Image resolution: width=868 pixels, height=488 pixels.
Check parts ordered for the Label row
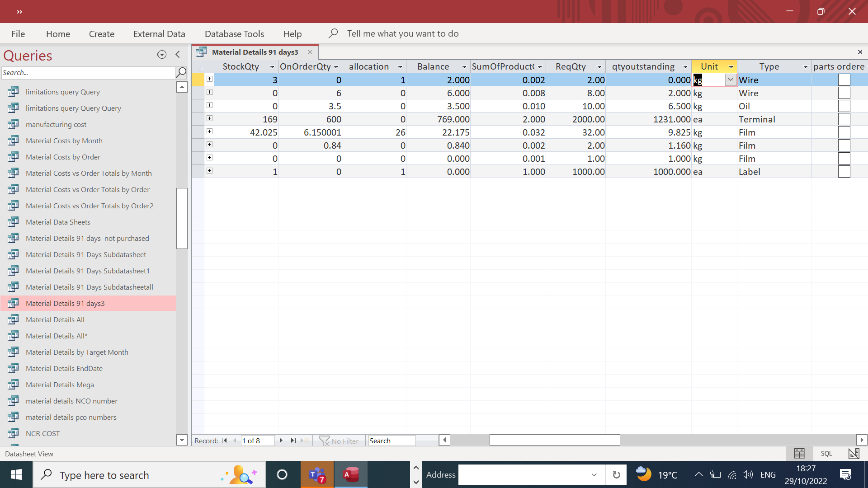coord(844,171)
